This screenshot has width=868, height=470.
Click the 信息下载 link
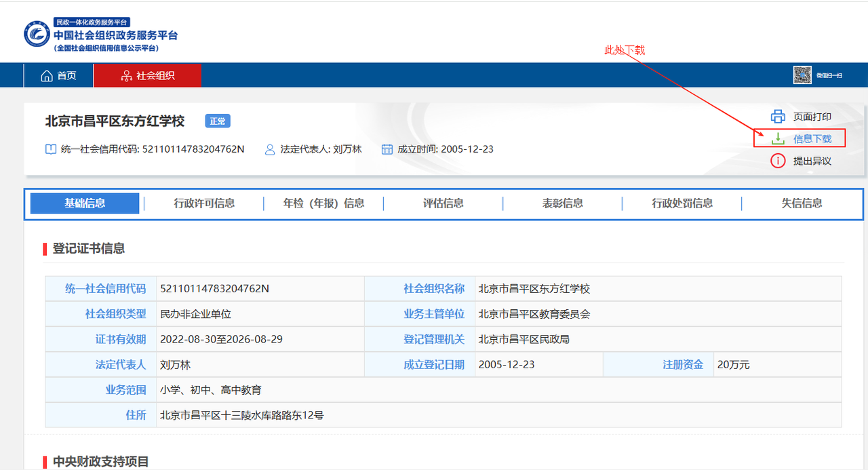pyautogui.click(x=812, y=139)
